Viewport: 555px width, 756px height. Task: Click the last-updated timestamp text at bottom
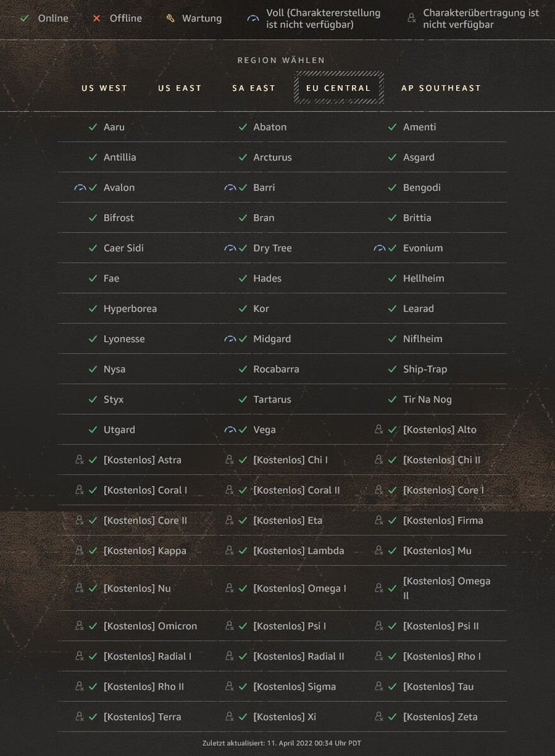pos(282,744)
